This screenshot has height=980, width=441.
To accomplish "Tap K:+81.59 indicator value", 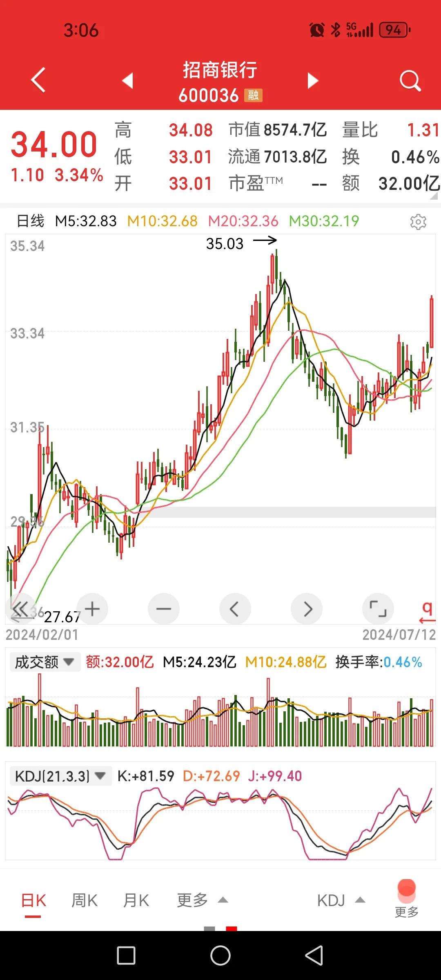I will click(146, 776).
